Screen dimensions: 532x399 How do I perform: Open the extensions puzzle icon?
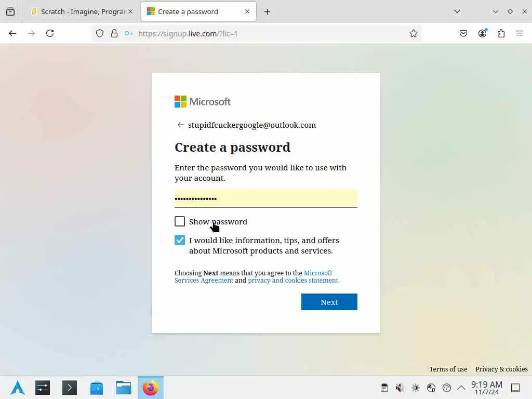click(x=501, y=33)
